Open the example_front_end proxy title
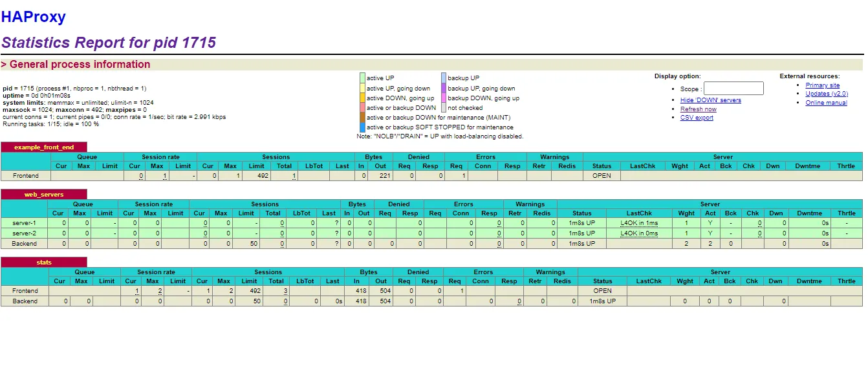Screen dimensions: 868x377 click(x=44, y=147)
